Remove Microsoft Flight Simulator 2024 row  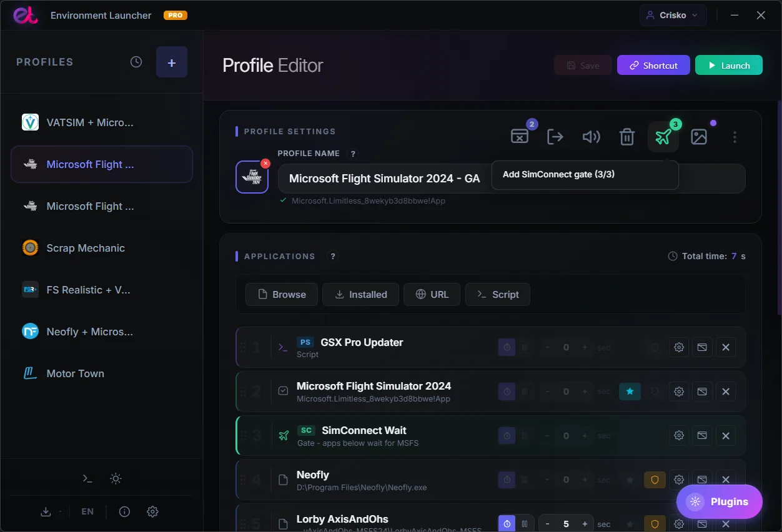tap(726, 392)
